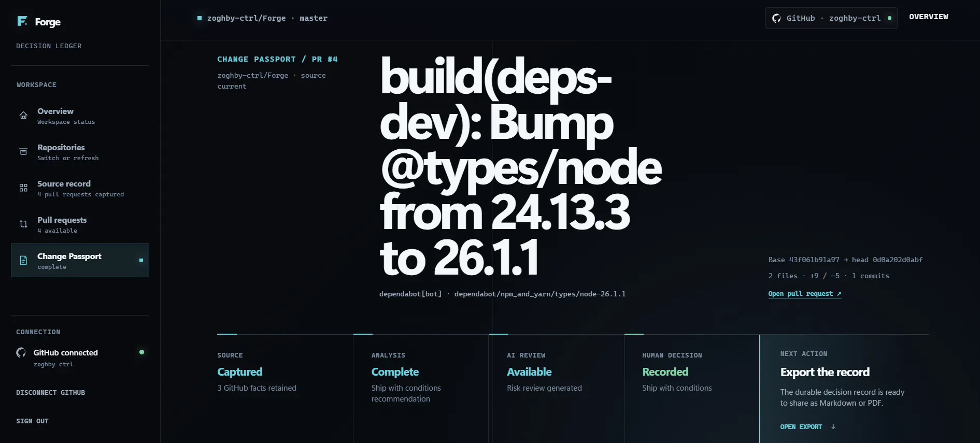Click 'Risk review generated' text

point(544,388)
